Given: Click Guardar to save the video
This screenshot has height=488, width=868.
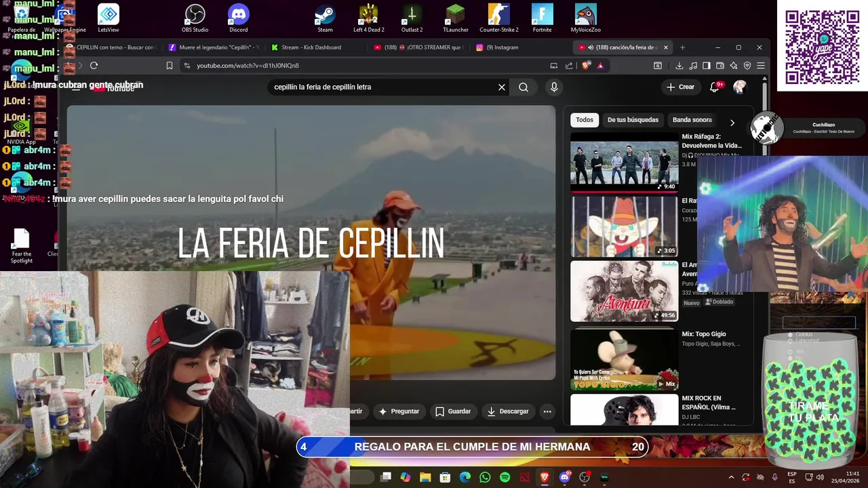Looking at the screenshot, I should pyautogui.click(x=453, y=411).
